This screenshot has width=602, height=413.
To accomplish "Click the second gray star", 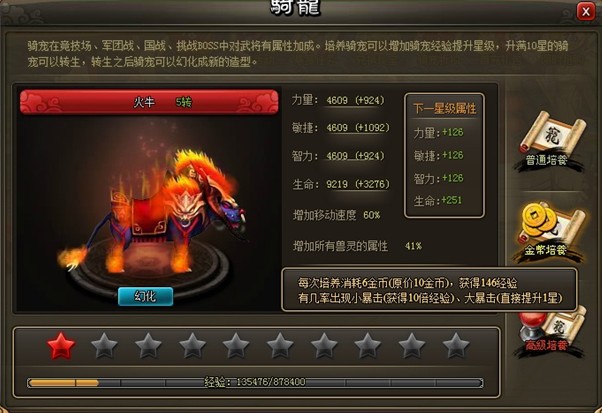I will click(x=104, y=345).
